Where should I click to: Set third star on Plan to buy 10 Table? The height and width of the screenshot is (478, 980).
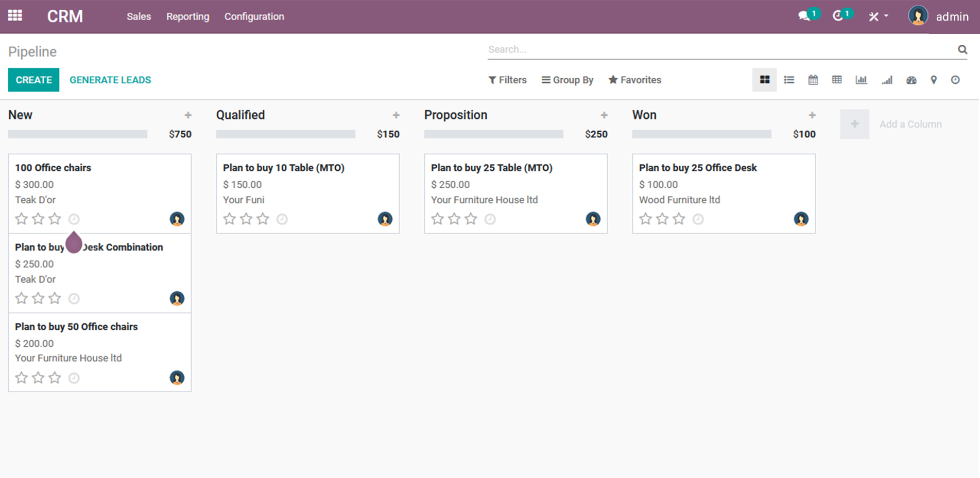pyautogui.click(x=263, y=219)
